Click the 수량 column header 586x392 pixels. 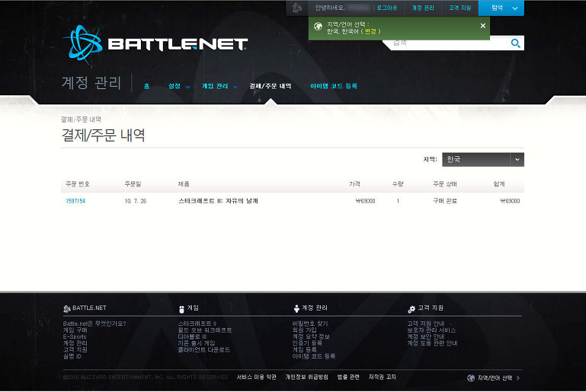pyautogui.click(x=398, y=184)
